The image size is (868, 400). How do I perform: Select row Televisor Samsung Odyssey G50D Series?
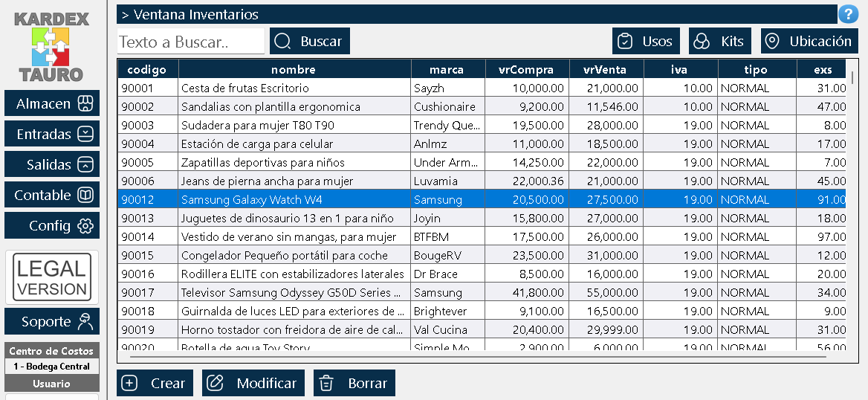pos(482,292)
